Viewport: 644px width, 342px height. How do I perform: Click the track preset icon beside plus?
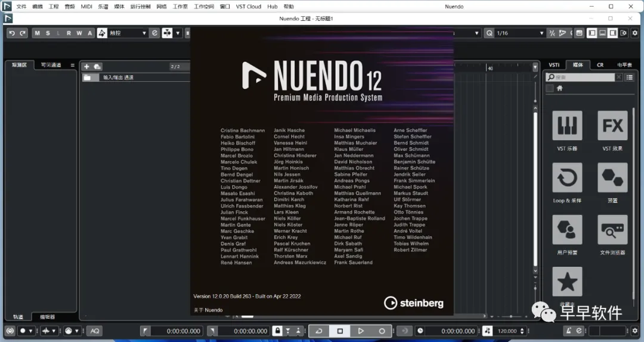(x=97, y=67)
